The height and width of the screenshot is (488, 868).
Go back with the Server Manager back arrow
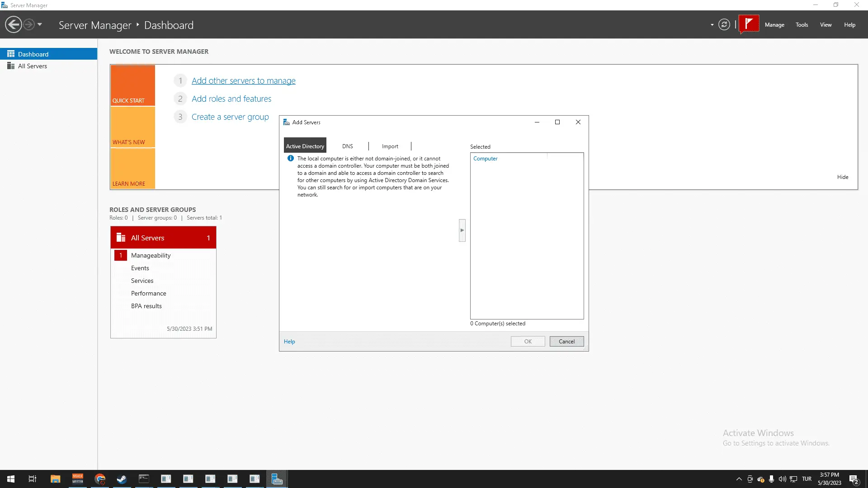tap(14, 24)
